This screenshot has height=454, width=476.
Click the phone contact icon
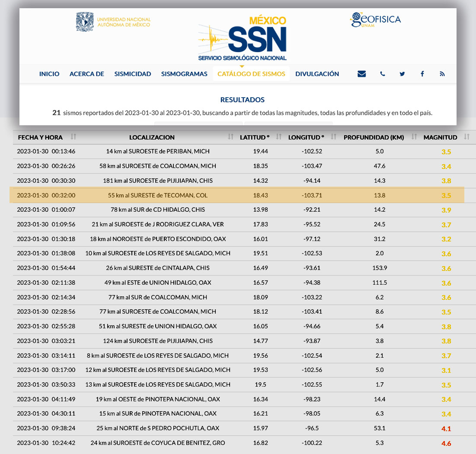tap(383, 74)
